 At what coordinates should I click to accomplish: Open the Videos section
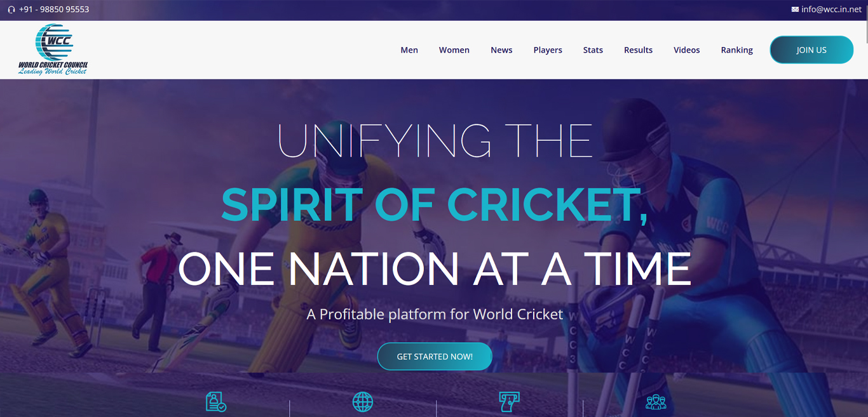pyautogui.click(x=687, y=50)
